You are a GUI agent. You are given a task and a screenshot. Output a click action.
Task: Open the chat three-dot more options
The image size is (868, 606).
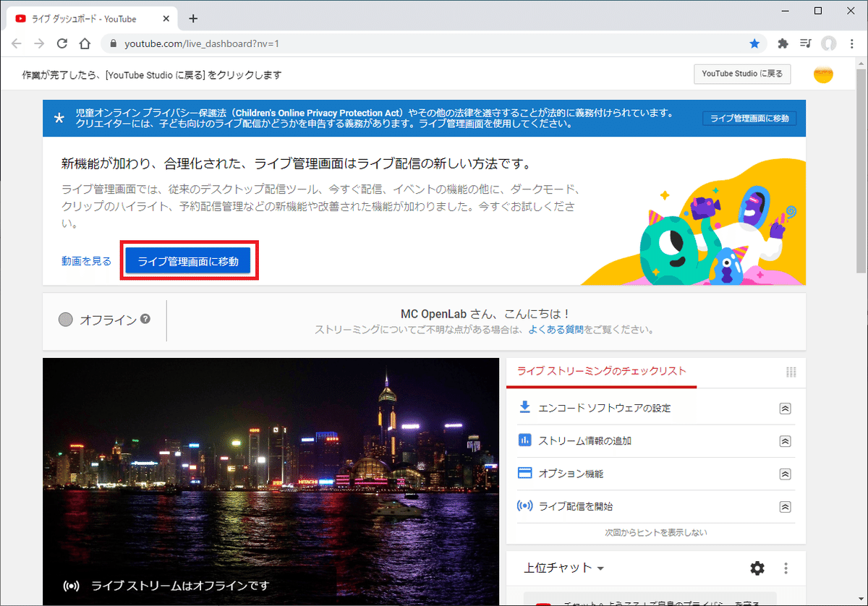[786, 568]
